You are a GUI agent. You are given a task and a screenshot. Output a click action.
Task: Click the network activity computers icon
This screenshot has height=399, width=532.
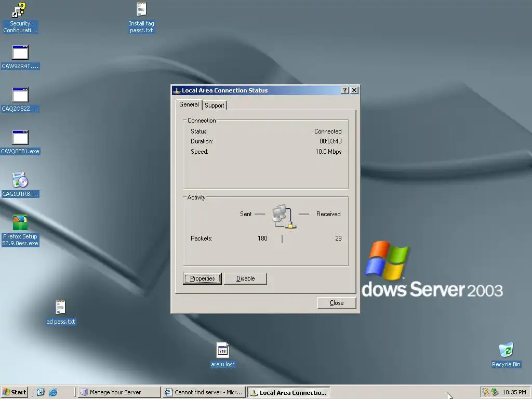click(284, 216)
